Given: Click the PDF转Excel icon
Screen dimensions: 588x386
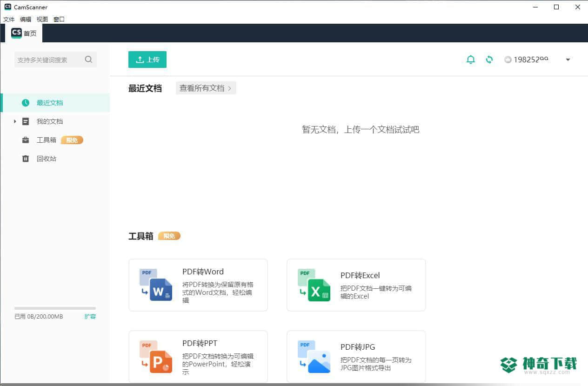Looking at the screenshot, I should click(x=314, y=285).
